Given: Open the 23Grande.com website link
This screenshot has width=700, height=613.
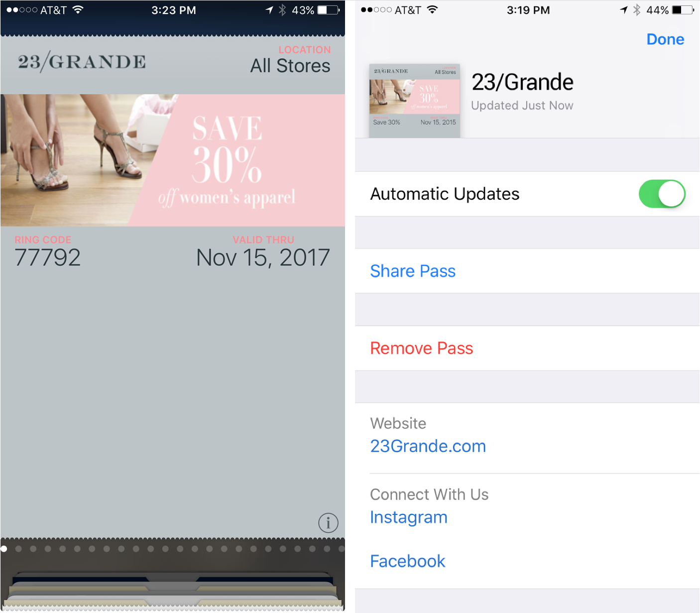Looking at the screenshot, I should 428,446.
